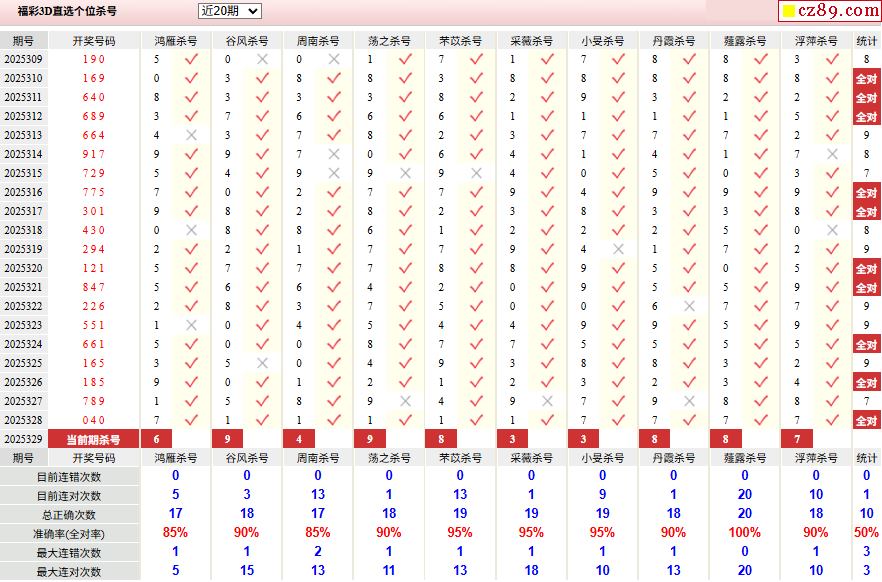Click the red 4 kill number under 周南杀号
Image resolution: width=882 pixels, height=582 pixels.
[299, 439]
